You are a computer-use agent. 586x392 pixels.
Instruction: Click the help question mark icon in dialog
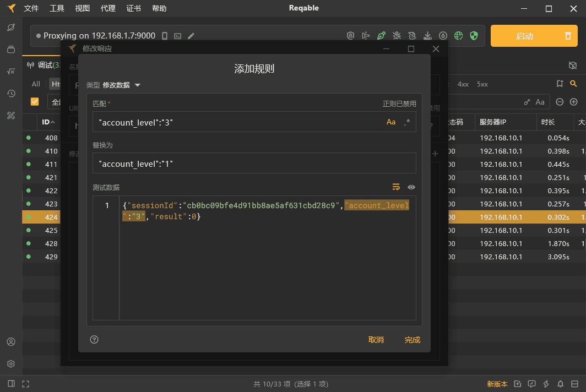pos(94,340)
